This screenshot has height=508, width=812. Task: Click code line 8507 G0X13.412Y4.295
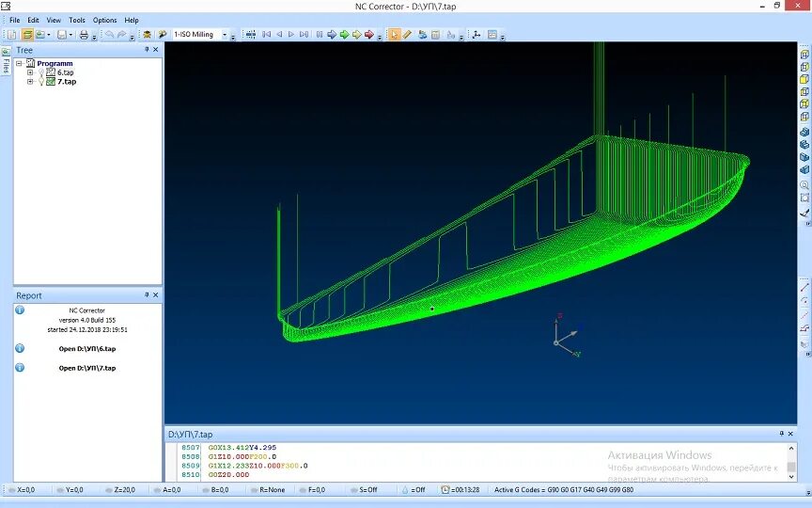coord(242,448)
